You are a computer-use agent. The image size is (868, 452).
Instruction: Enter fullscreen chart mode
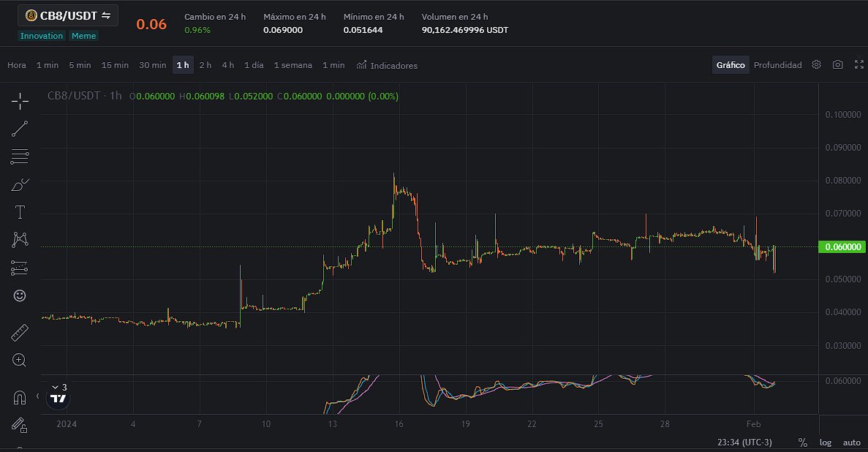tap(859, 65)
